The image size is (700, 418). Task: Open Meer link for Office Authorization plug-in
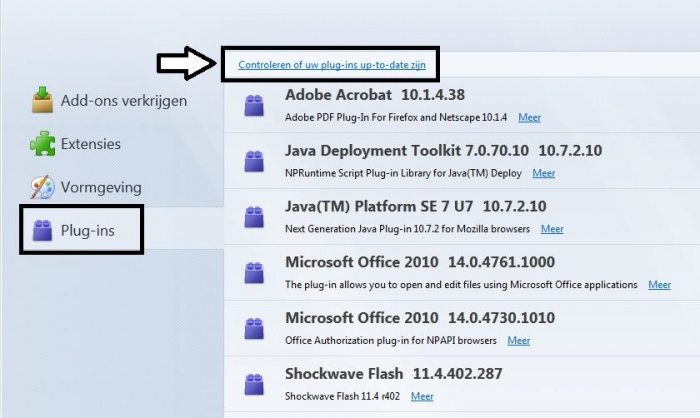click(518, 341)
